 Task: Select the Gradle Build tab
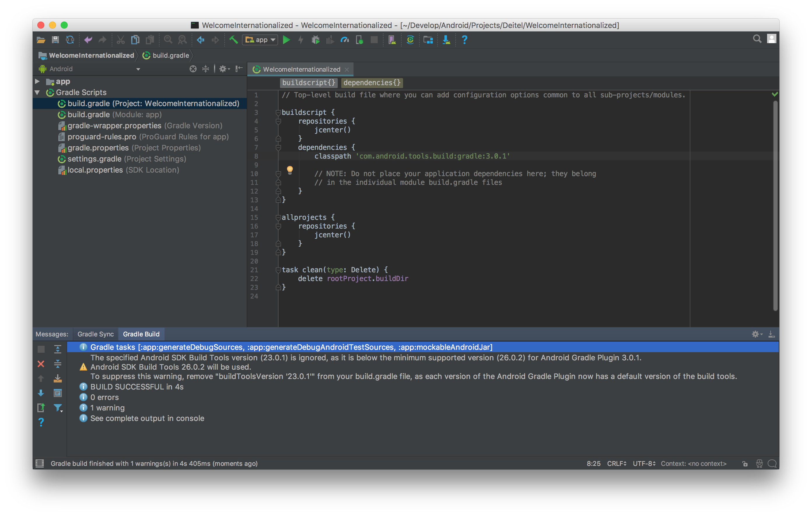141,334
